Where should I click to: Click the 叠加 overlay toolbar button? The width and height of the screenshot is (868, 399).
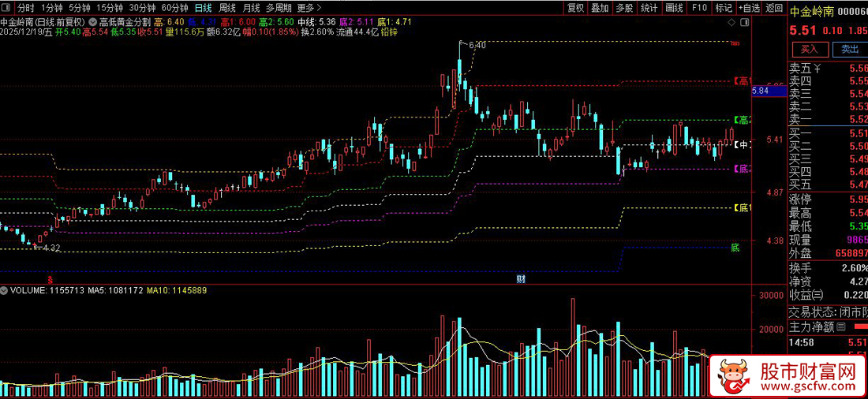pyautogui.click(x=600, y=8)
